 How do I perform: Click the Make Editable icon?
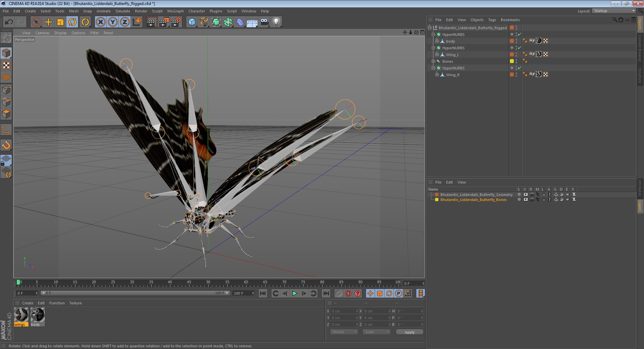[6, 38]
